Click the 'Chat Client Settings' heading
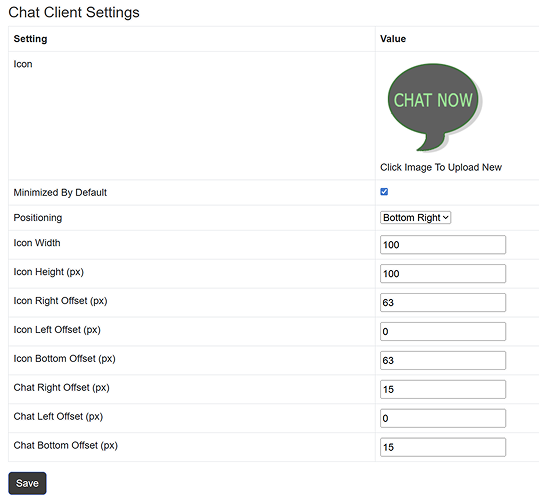This screenshot has height=499, width=539. pos(74,12)
